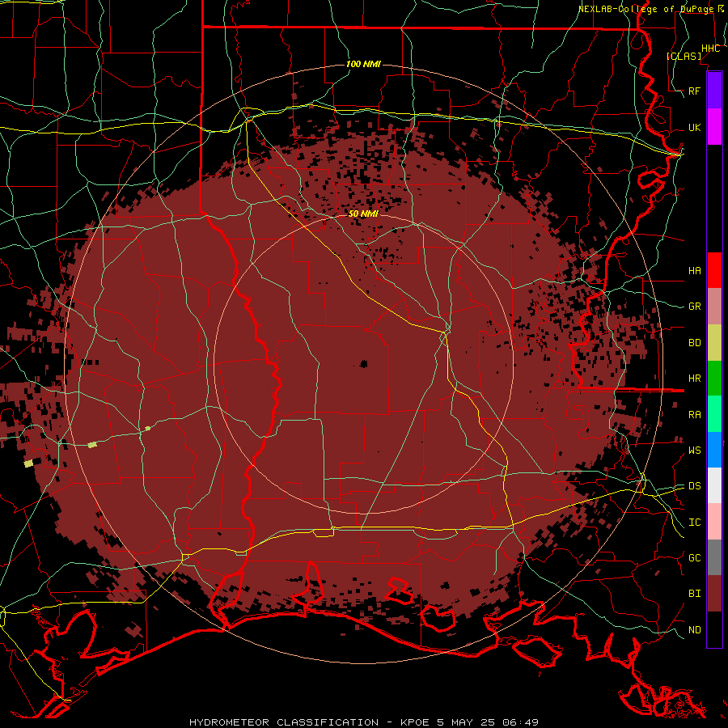Click the RA legend label

pos(694,415)
